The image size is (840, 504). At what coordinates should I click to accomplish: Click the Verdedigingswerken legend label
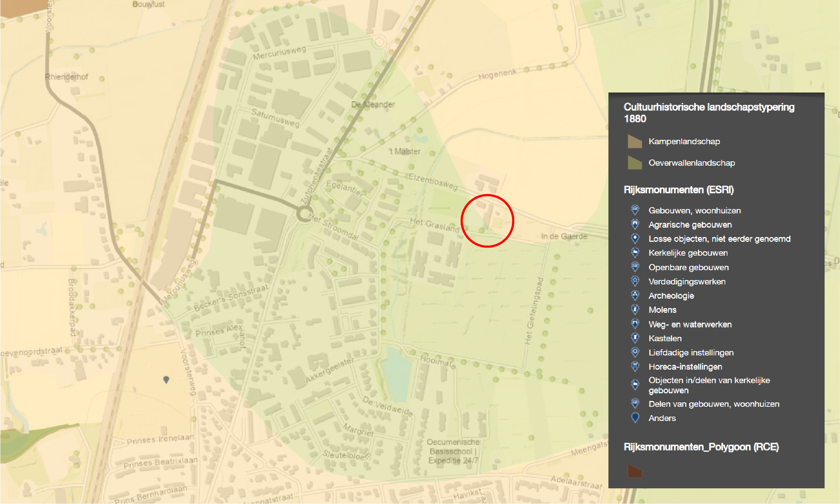click(x=687, y=281)
